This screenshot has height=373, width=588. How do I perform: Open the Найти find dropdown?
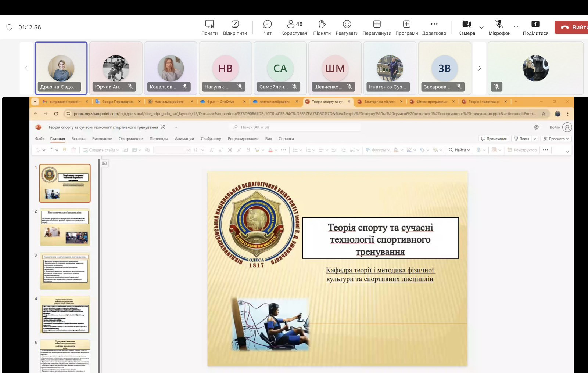pos(459,150)
